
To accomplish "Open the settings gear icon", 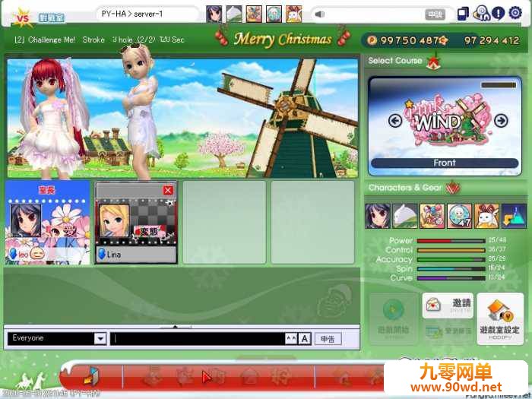I will pyautogui.click(x=515, y=14).
